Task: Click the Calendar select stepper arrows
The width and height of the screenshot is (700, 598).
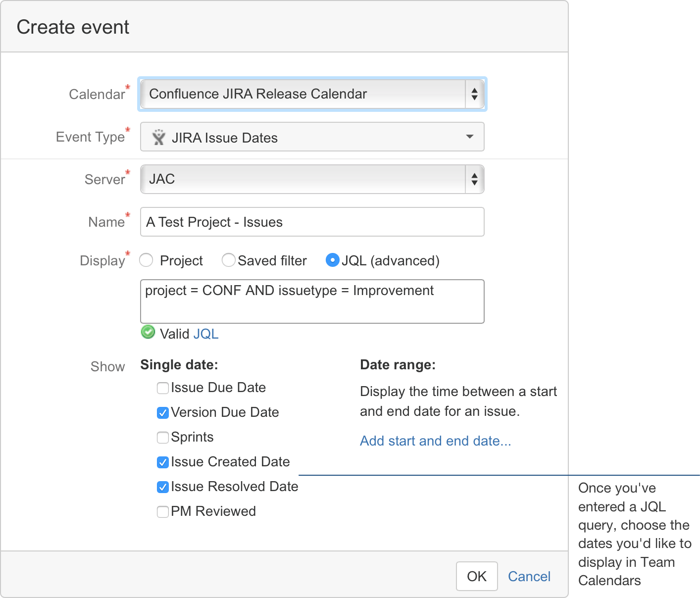Action: coord(474,94)
